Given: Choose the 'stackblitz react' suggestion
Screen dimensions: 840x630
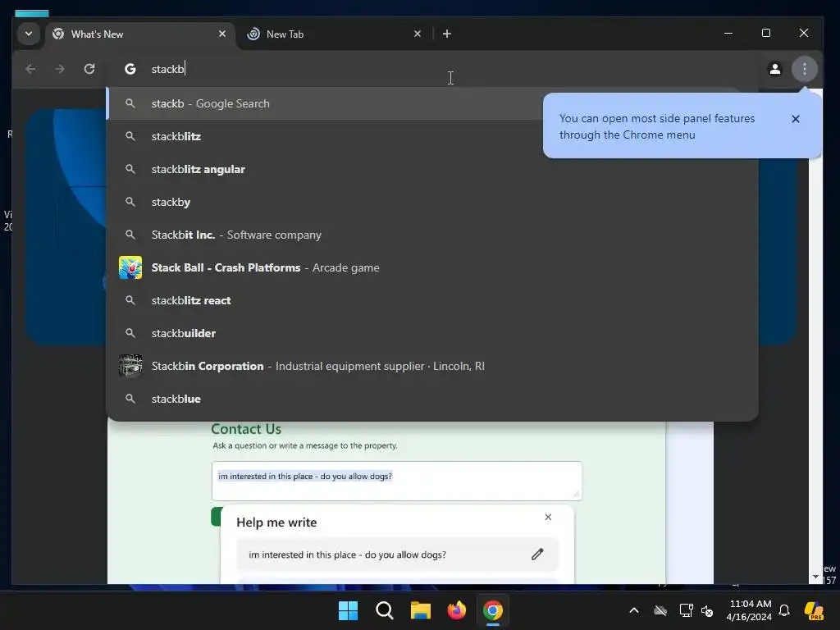Looking at the screenshot, I should [x=432, y=300].
